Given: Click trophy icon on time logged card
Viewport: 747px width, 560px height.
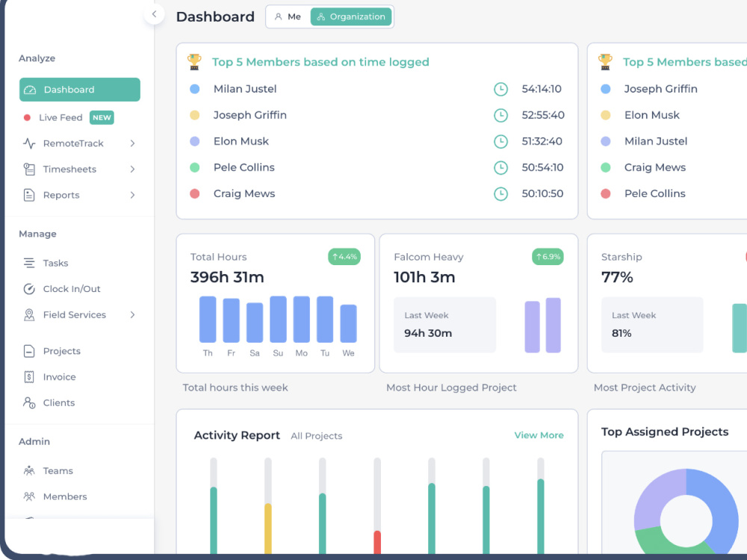Looking at the screenshot, I should tap(194, 62).
